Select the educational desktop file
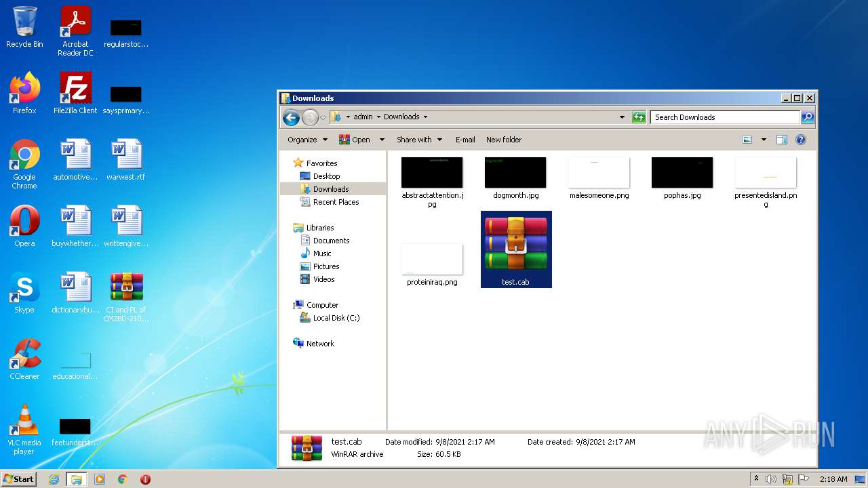 pyautogui.click(x=75, y=366)
